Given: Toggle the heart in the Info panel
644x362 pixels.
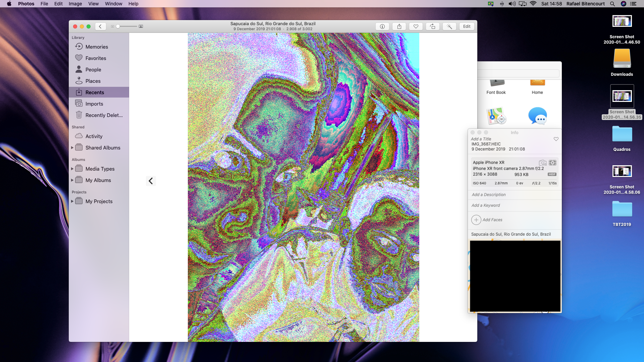Looking at the screenshot, I should (556, 139).
